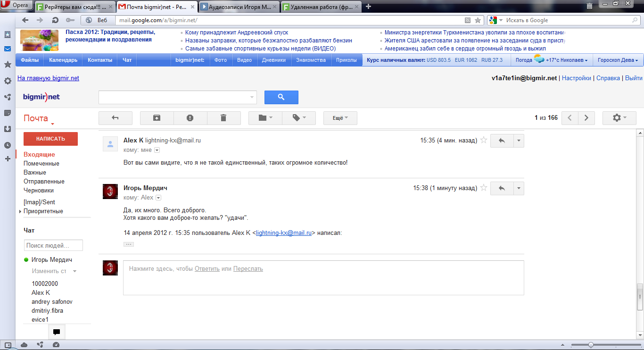Image resolution: width=644 pixels, height=350 pixels.
Task: Open a new tab with the plus button
Action: pos(369,7)
